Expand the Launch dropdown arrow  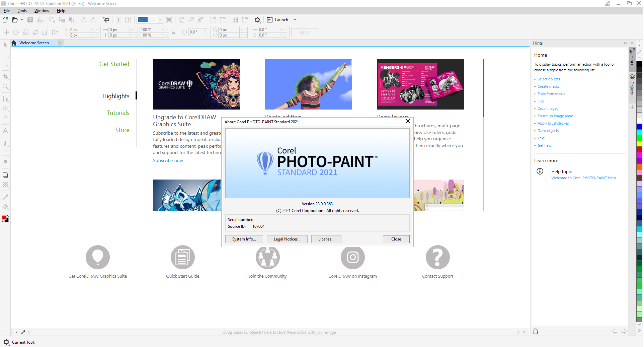coord(295,20)
